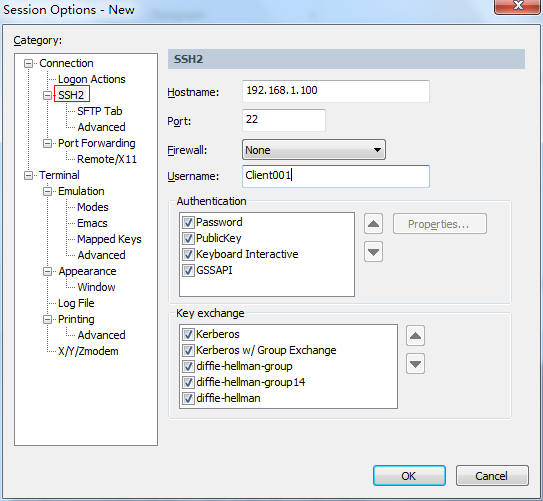Toggle Kerberos w/ Group Exchange checkbox
This screenshot has width=543, height=501.
(x=188, y=350)
